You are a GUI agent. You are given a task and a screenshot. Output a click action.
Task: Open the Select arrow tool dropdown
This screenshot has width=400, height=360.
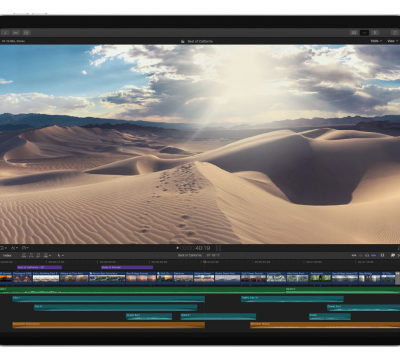click(60, 255)
